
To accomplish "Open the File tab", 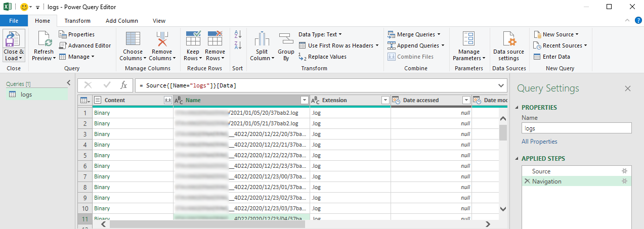I will pos(14,21).
